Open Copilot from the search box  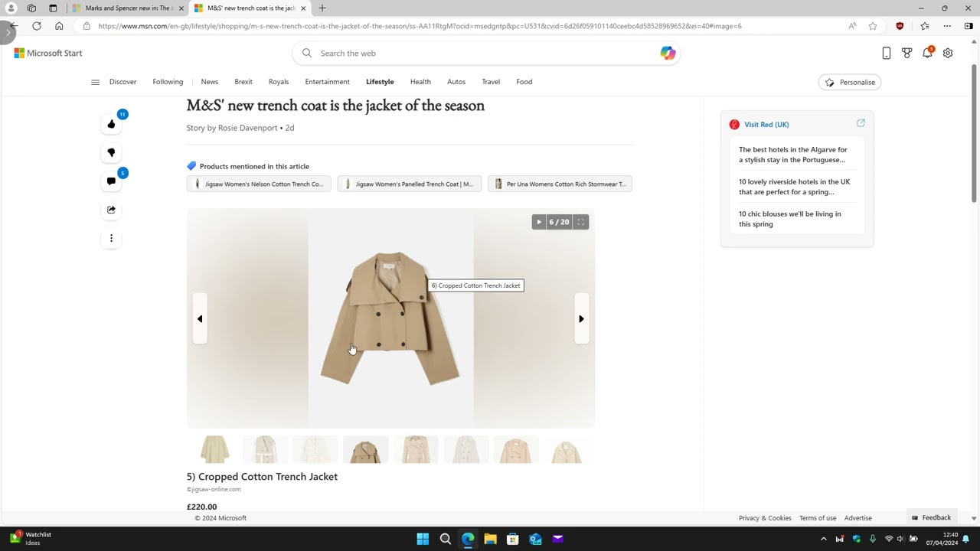(x=668, y=53)
